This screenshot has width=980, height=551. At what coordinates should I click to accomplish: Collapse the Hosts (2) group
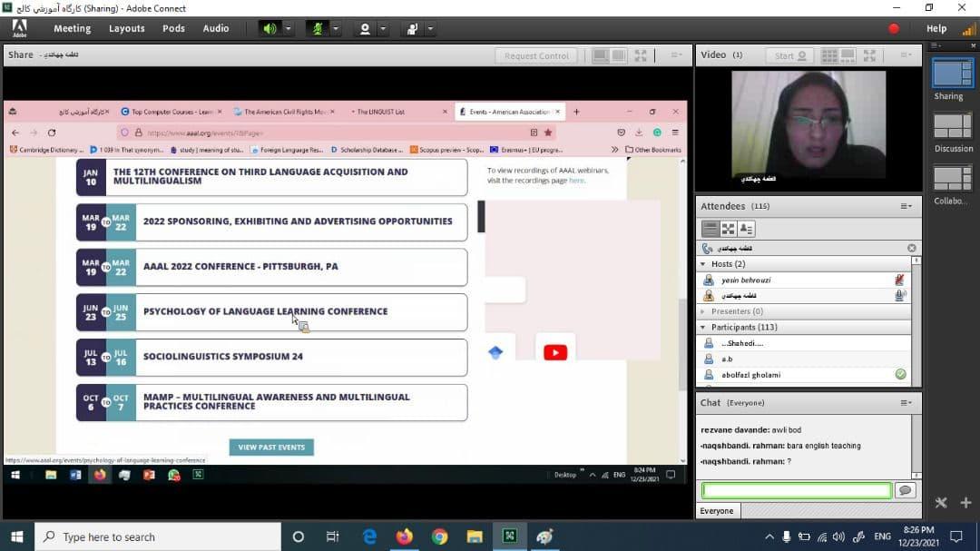click(702, 264)
